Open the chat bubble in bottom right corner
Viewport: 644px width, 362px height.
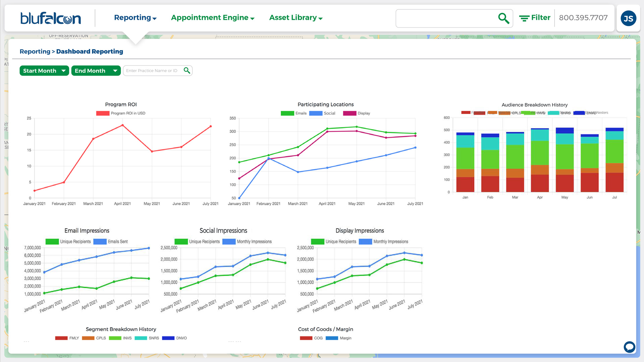point(630,347)
